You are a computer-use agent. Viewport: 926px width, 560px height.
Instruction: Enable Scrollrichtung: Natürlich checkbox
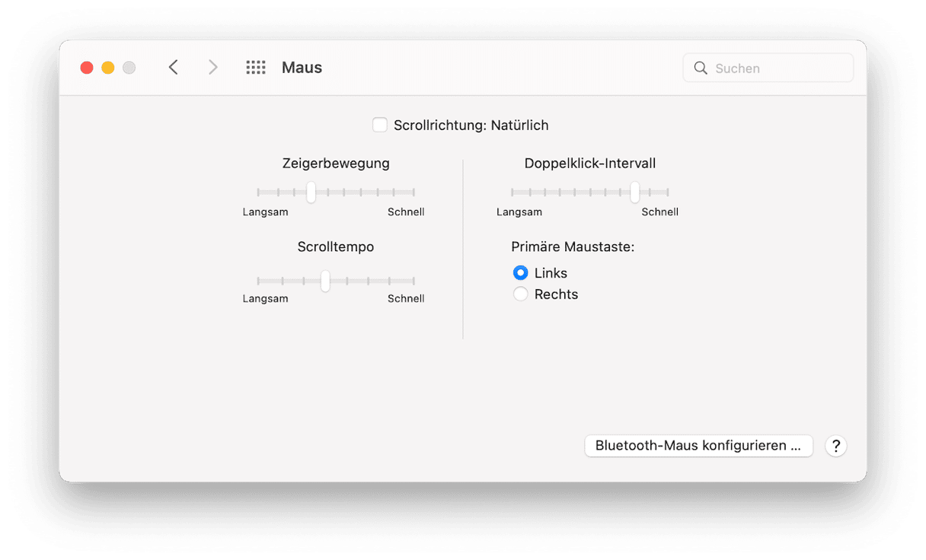click(x=379, y=125)
